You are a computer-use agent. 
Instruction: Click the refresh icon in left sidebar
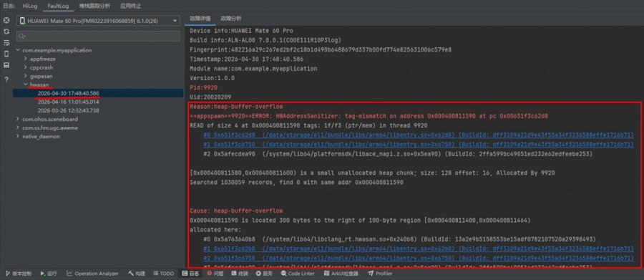pyautogui.click(x=6, y=32)
